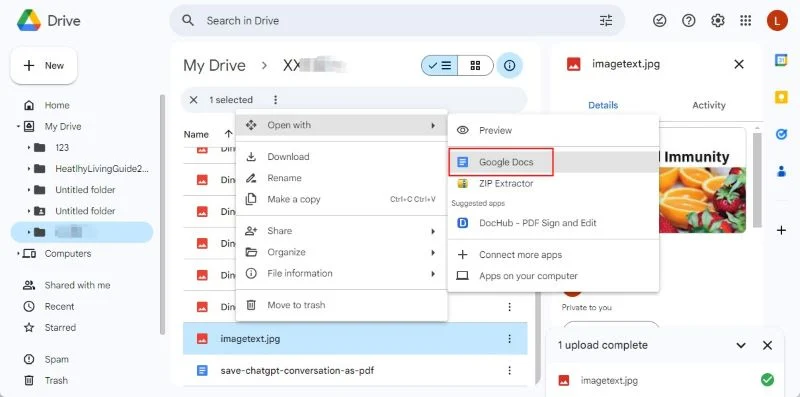Switch to grid layout view
Screen dimensions: 800x397
point(476,65)
